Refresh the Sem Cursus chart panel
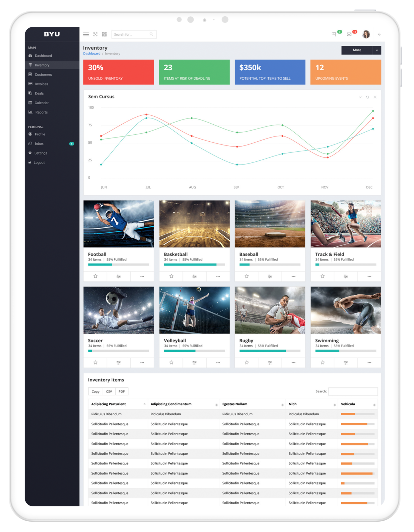This screenshot has width=414, height=532. tap(368, 97)
